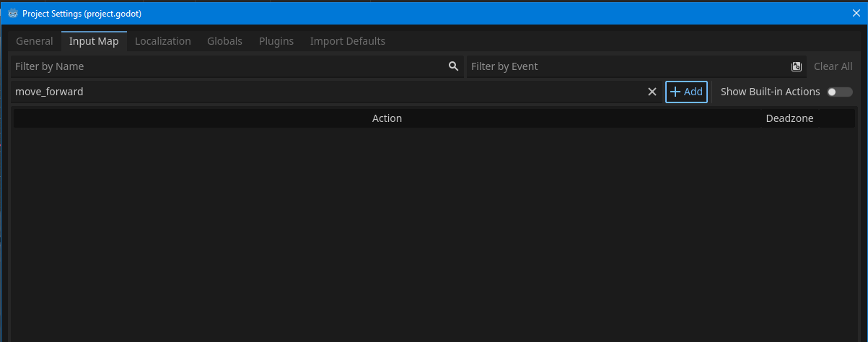Close the Project Settings window

click(855, 13)
